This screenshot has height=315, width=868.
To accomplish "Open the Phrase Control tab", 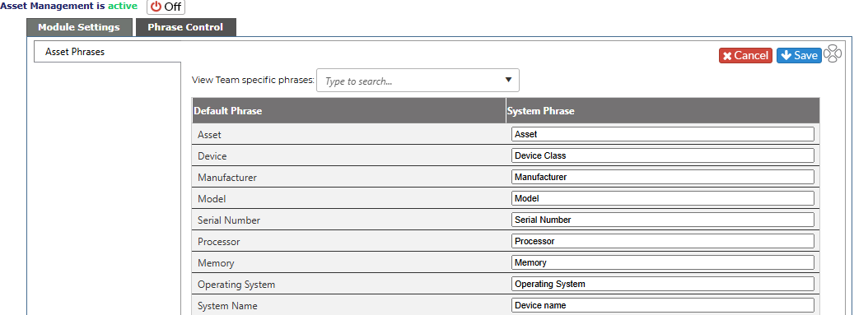I will [x=185, y=27].
